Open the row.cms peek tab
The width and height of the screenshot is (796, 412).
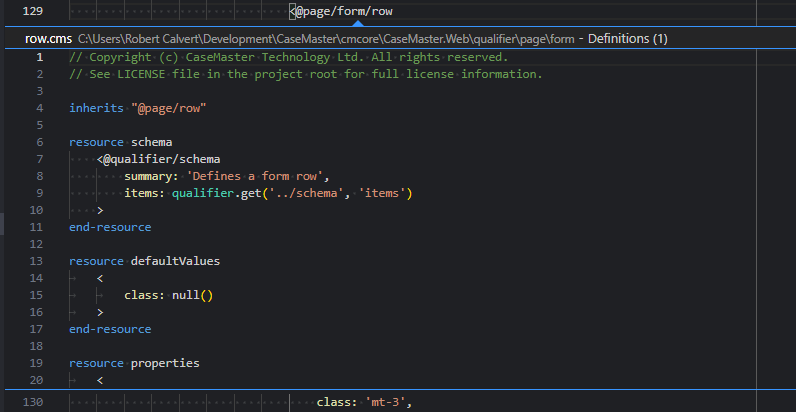click(48, 39)
